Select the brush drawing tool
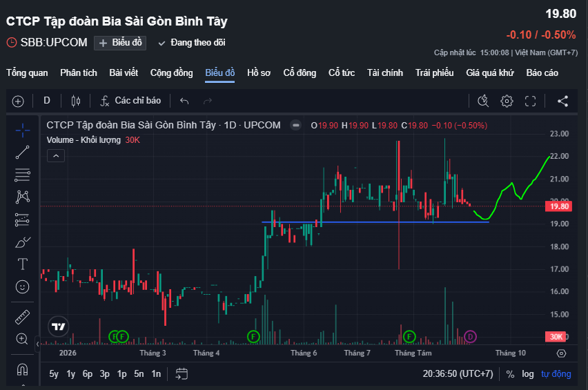Screen dimensions: 588x390 (x=23, y=242)
